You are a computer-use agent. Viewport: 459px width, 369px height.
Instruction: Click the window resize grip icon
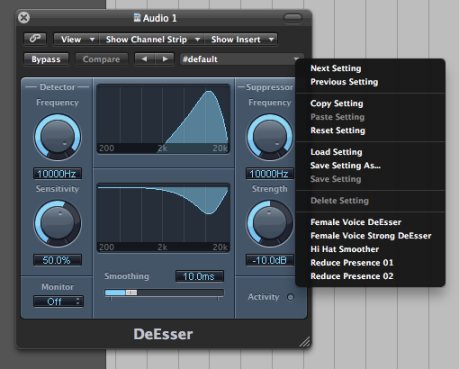tap(305, 342)
